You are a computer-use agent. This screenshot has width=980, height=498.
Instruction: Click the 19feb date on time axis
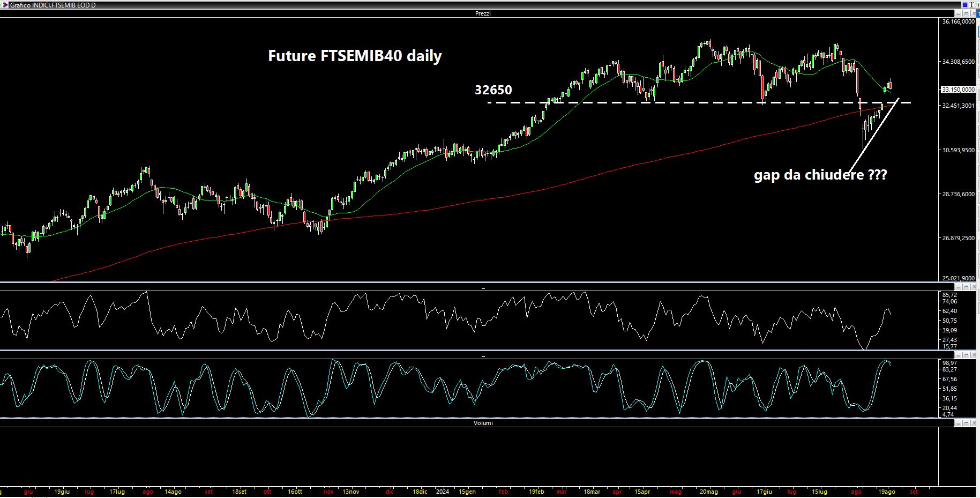(536, 492)
